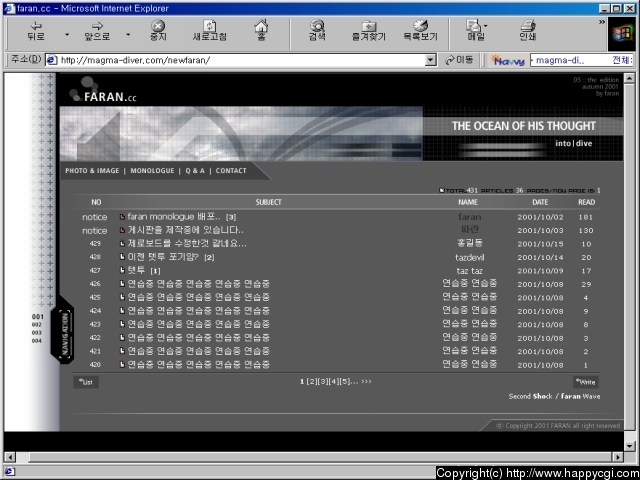Click the address bar URL field

coord(241,60)
